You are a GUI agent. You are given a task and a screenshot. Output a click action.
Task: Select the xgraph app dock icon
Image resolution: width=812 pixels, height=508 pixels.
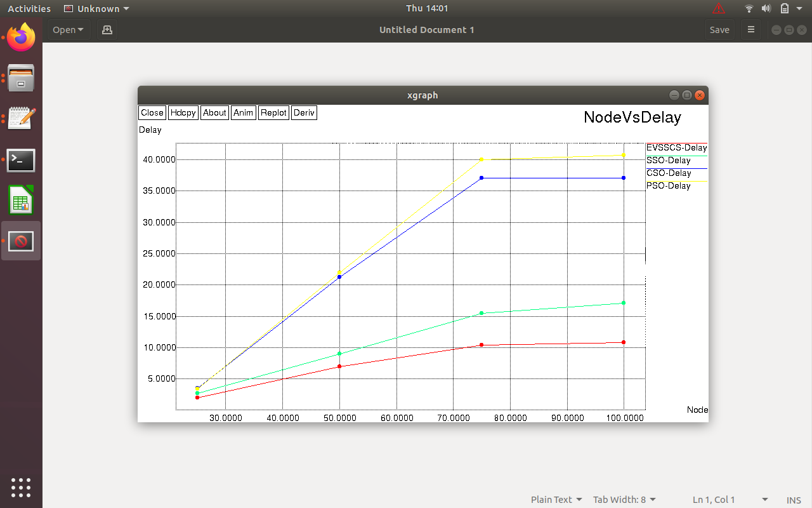click(21, 241)
